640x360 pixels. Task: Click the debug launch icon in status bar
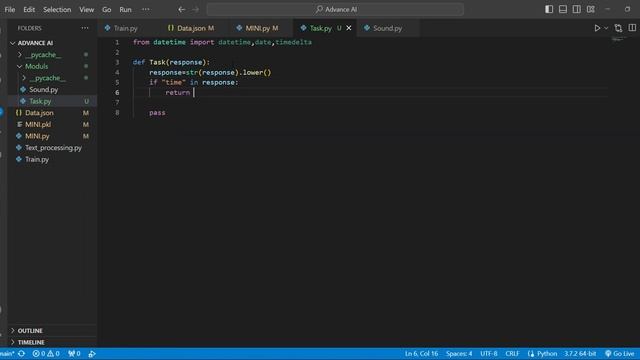click(92, 354)
